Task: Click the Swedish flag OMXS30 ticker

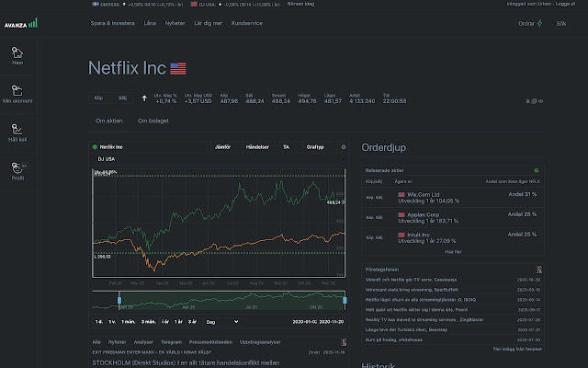Action: [x=96, y=4]
